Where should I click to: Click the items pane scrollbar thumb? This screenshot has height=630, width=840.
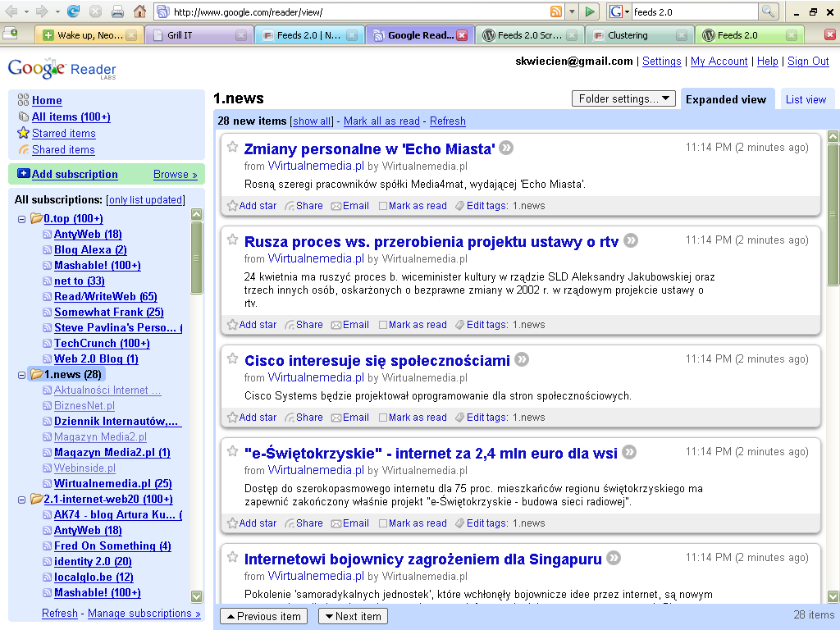point(833,214)
